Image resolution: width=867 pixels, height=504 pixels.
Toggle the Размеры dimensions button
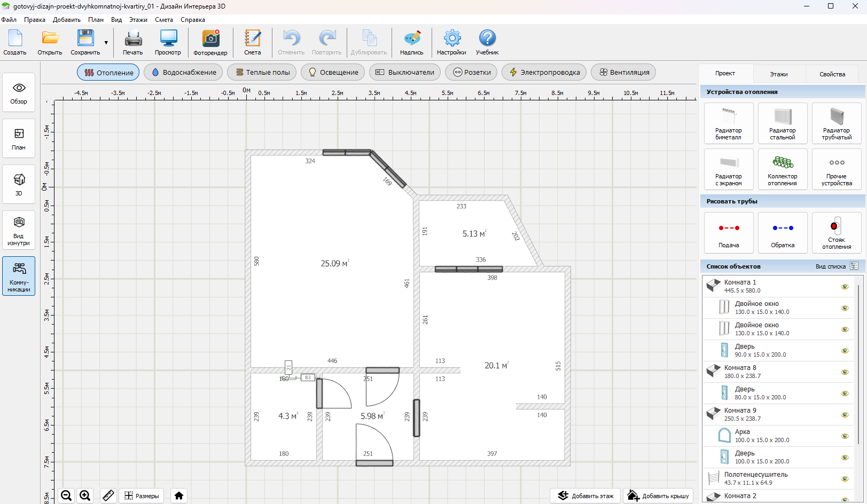[142, 495]
